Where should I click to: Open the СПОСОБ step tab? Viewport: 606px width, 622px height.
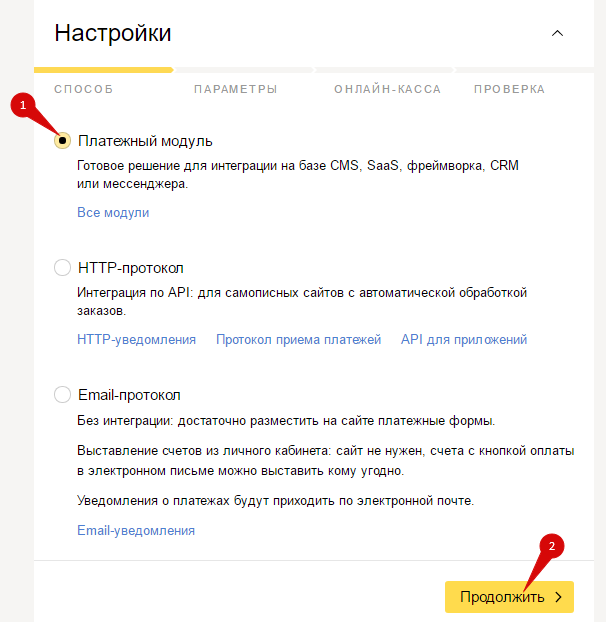click(84, 89)
